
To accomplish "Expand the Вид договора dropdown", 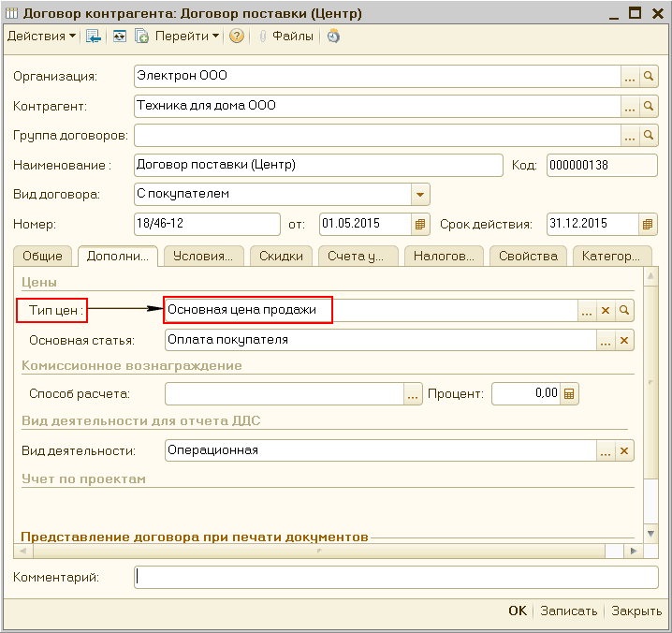I will pos(420,195).
